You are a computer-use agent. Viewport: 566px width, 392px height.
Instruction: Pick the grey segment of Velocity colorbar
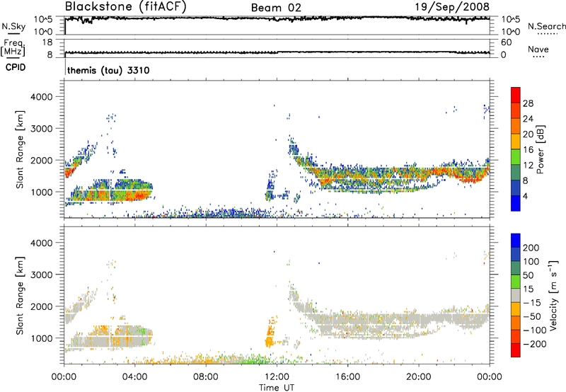click(516, 296)
